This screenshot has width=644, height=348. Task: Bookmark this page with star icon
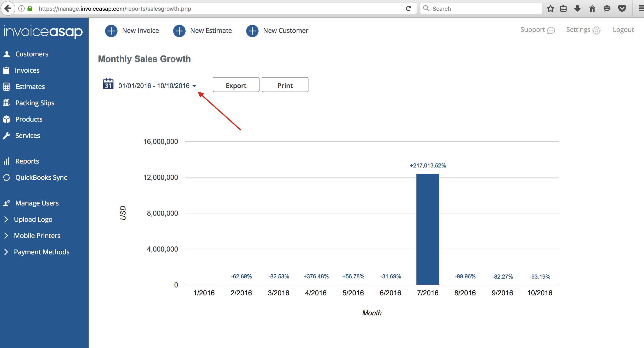tap(550, 9)
